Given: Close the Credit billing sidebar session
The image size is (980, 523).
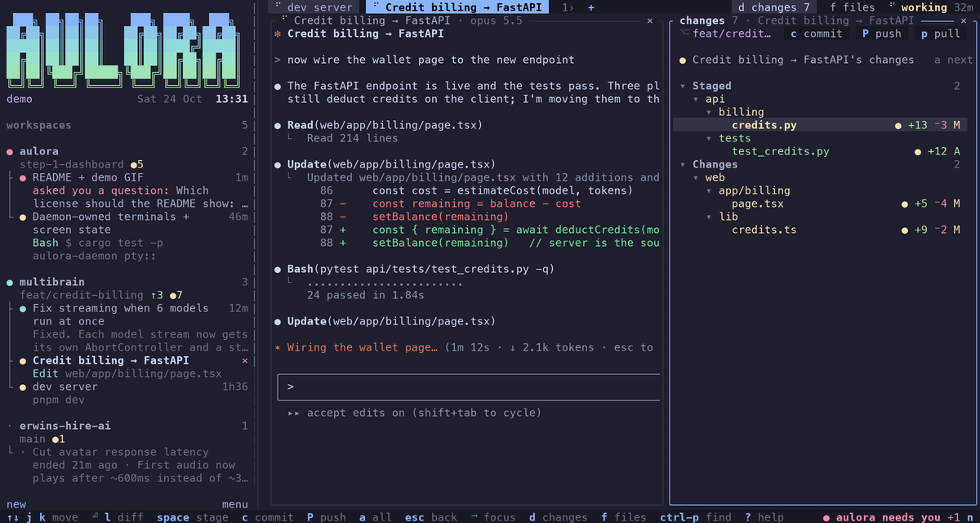Looking at the screenshot, I should coord(245,360).
